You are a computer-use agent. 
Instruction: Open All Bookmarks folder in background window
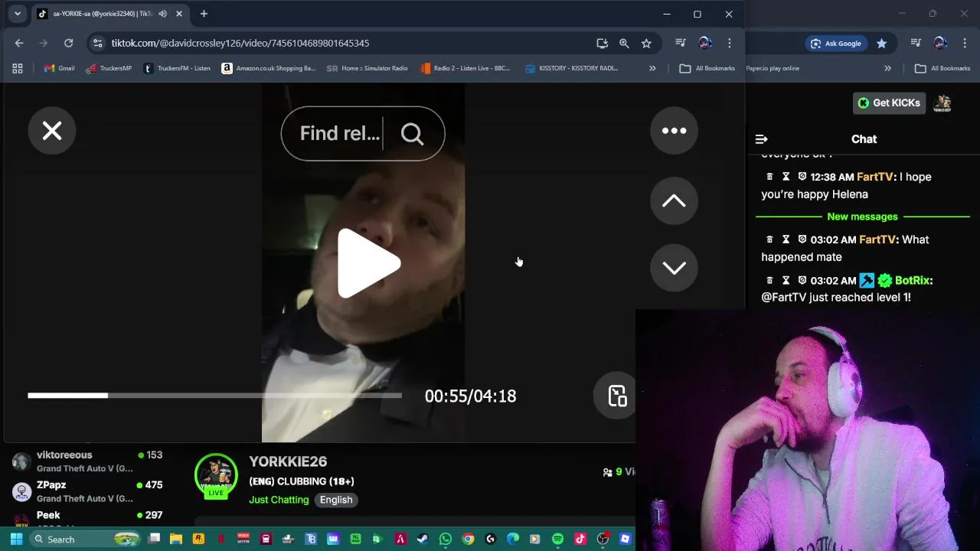tap(942, 68)
